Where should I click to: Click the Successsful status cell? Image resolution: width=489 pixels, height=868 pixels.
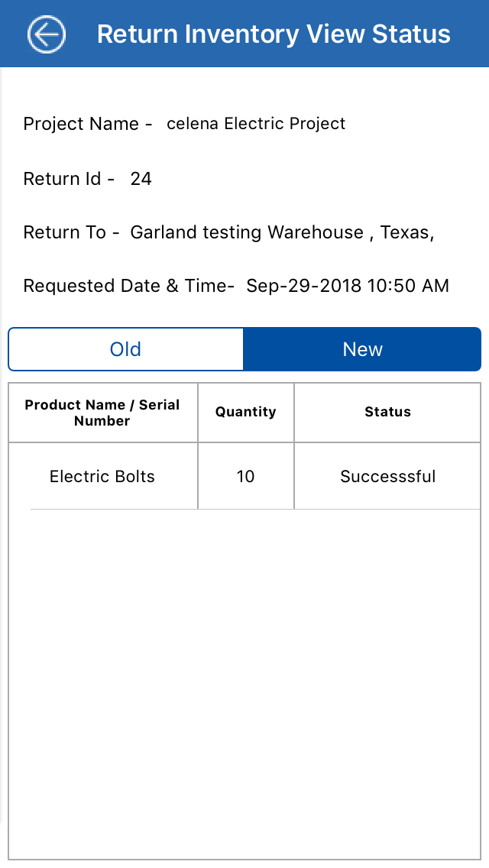387,477
